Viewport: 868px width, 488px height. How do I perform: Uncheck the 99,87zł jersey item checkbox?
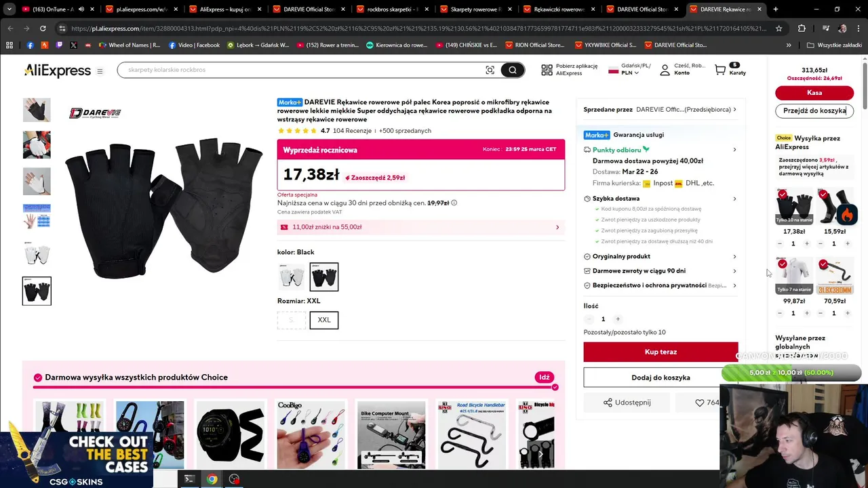click(x=783, y=264)
